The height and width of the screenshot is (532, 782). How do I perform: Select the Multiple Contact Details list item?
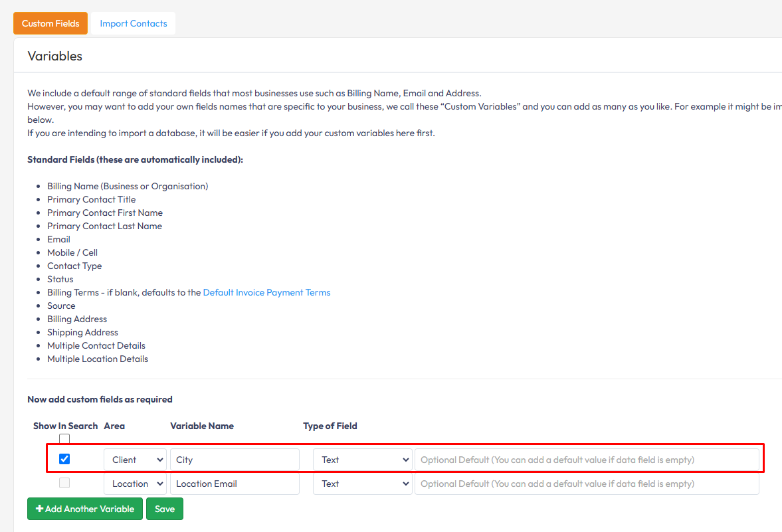coord(96,346)
